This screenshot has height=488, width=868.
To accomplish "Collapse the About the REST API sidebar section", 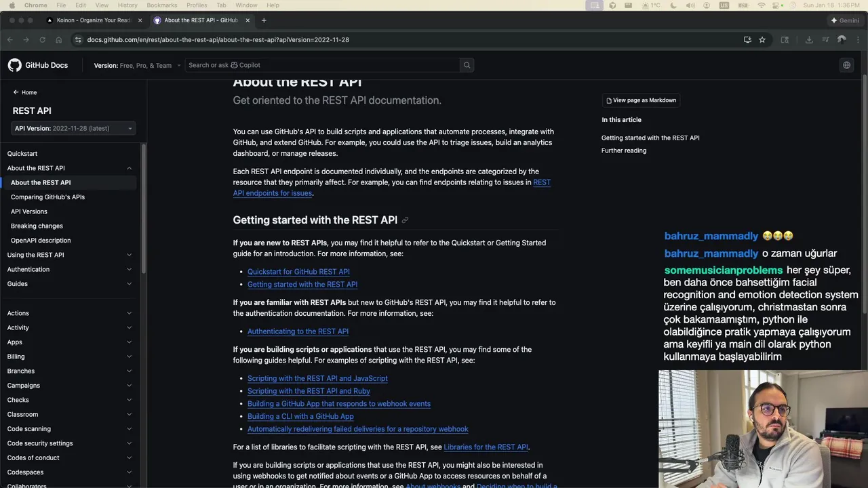I will [129, 168].
